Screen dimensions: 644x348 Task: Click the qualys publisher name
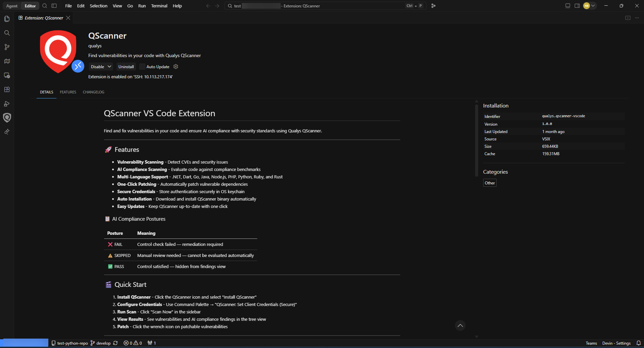95,46
